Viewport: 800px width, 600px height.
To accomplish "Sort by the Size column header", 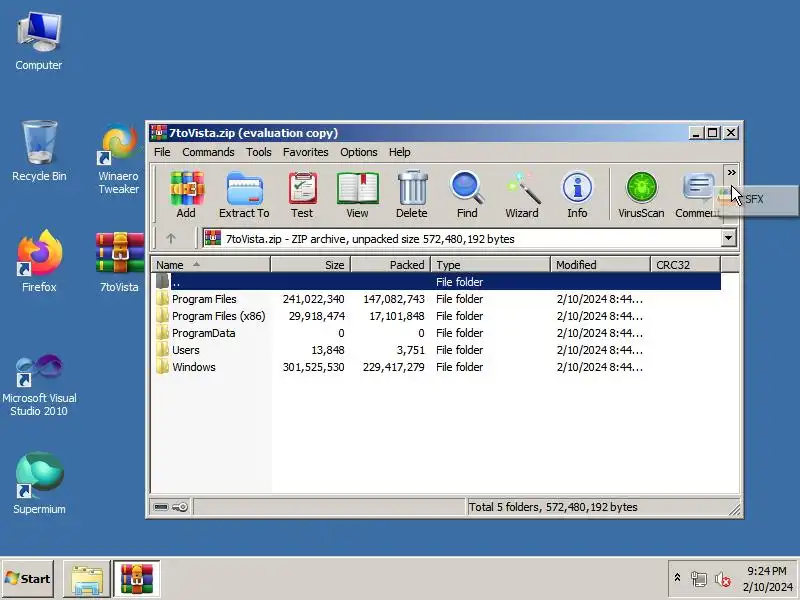I will coord(311,265).
